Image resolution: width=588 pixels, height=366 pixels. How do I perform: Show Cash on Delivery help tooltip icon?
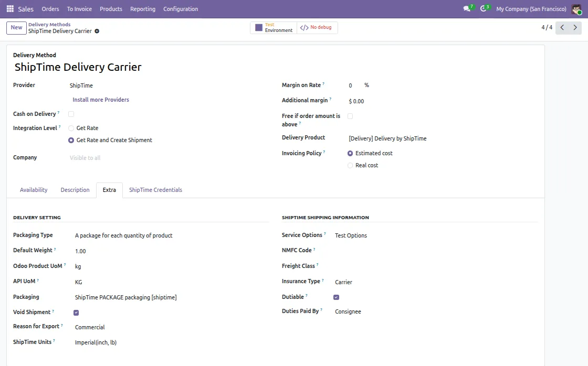pyautogui.click(x=58, y=112)
